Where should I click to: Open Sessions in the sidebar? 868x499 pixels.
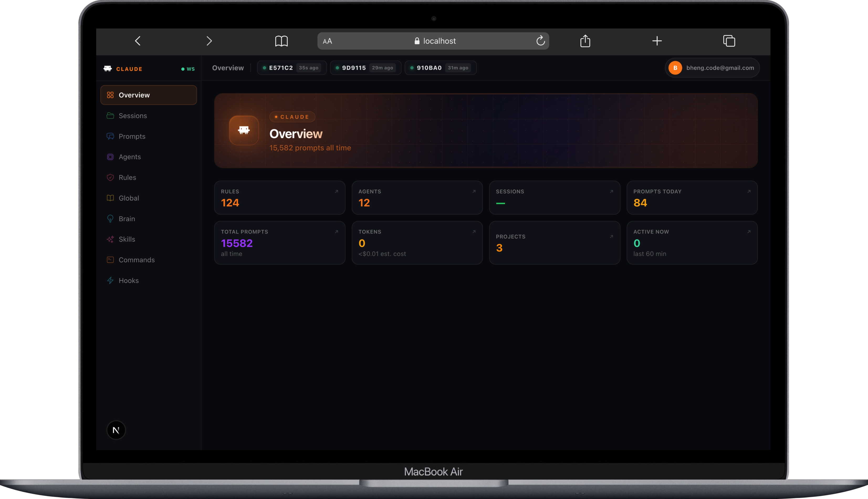133,116
